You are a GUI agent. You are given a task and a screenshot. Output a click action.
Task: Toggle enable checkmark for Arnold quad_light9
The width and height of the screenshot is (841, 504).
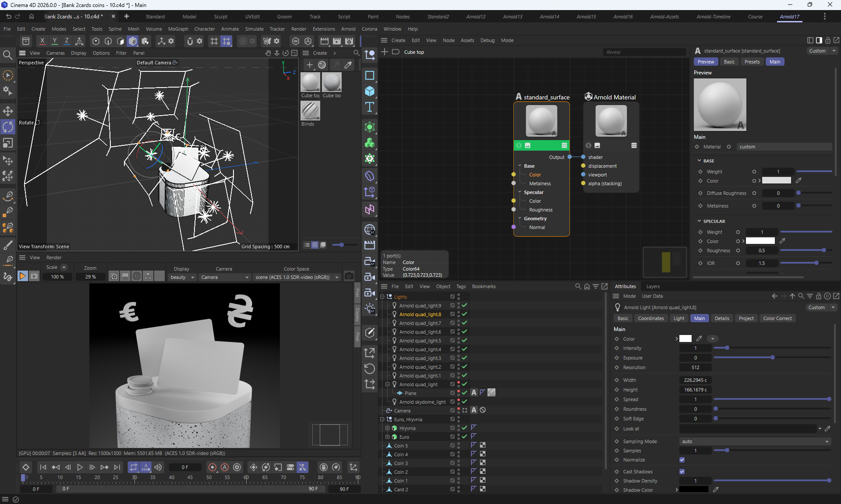[x=464, y=306]
